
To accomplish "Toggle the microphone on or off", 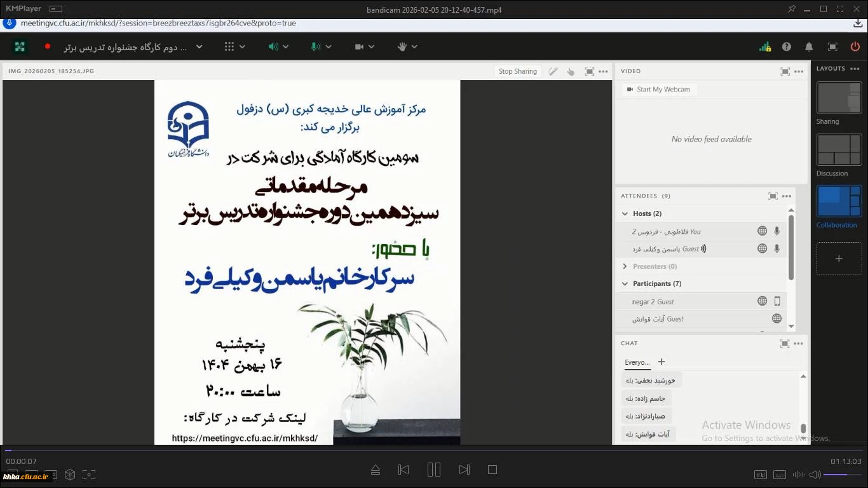I will [316, 47].
